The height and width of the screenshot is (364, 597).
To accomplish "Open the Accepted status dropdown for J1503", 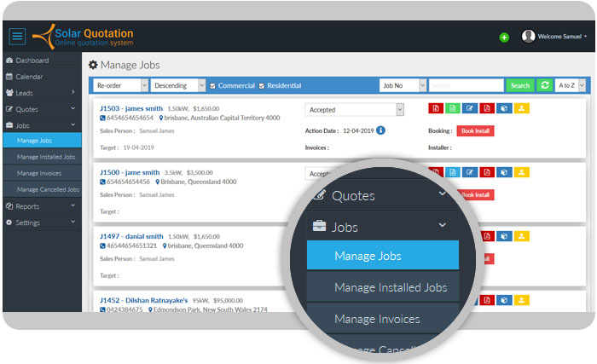I will pyautogui.click(x=354, y=110).
